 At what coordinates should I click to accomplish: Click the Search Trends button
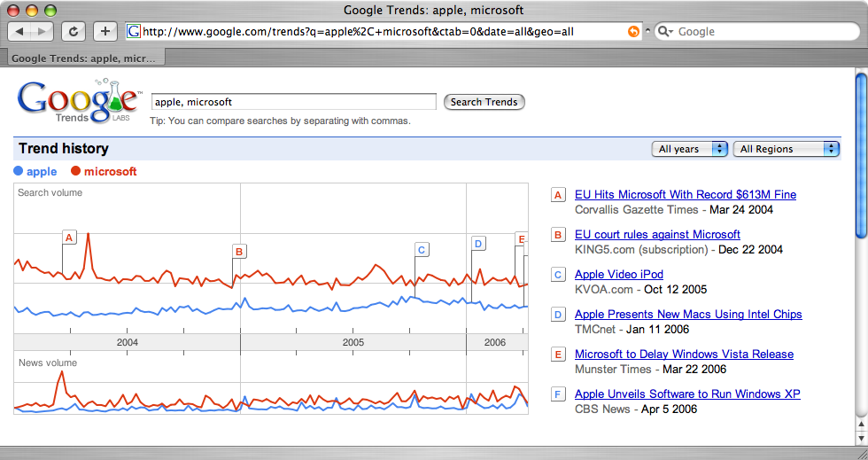coord(484,102)
